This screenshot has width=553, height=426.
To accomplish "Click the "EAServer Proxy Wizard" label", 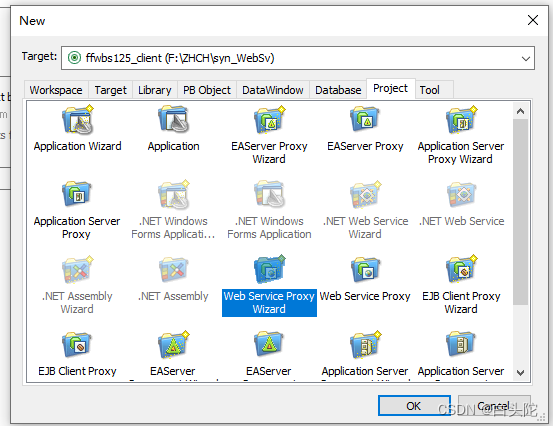I will pos(269,153).
